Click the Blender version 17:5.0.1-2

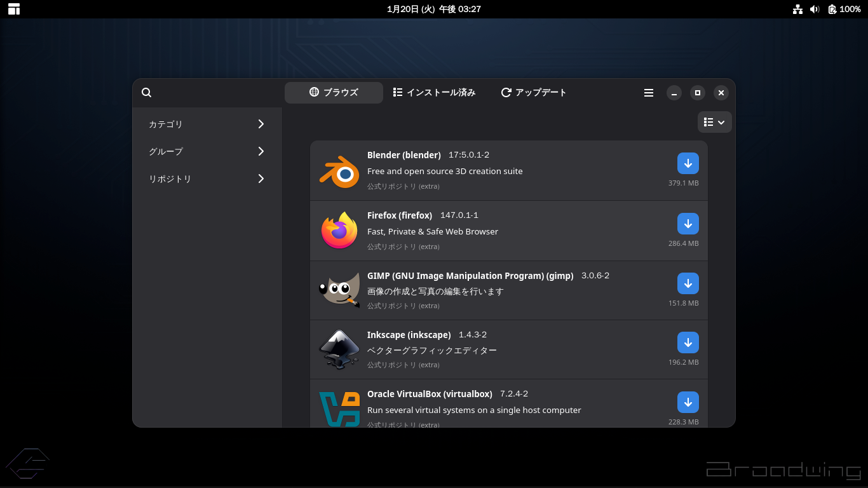pyautogui.click(x=469, y=155)
